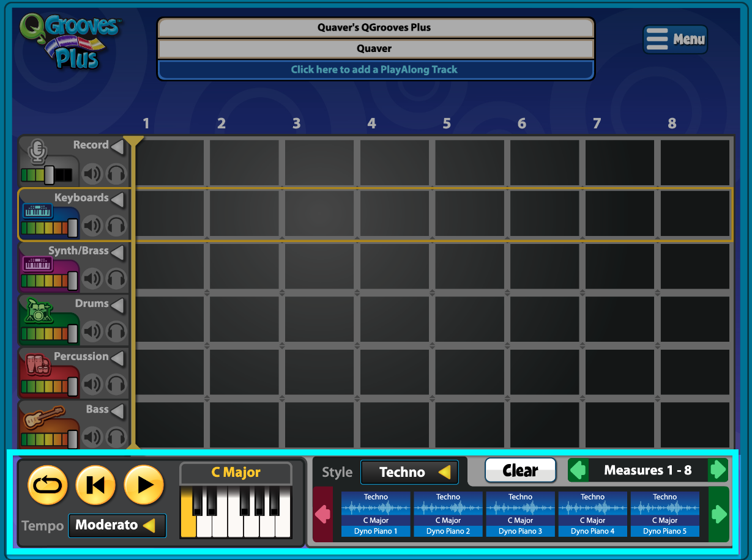Expand the Keyboards track arrow
Screen dimensions: 752x560
[x=117, y=199]
